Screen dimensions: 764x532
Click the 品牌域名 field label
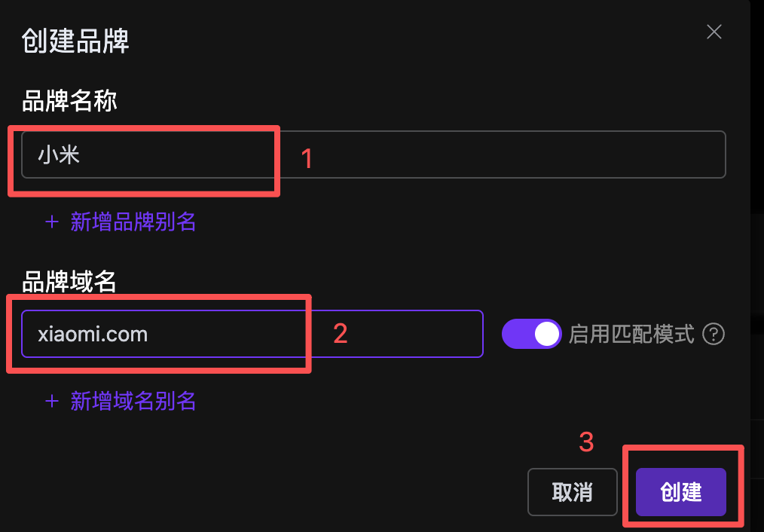69,282
